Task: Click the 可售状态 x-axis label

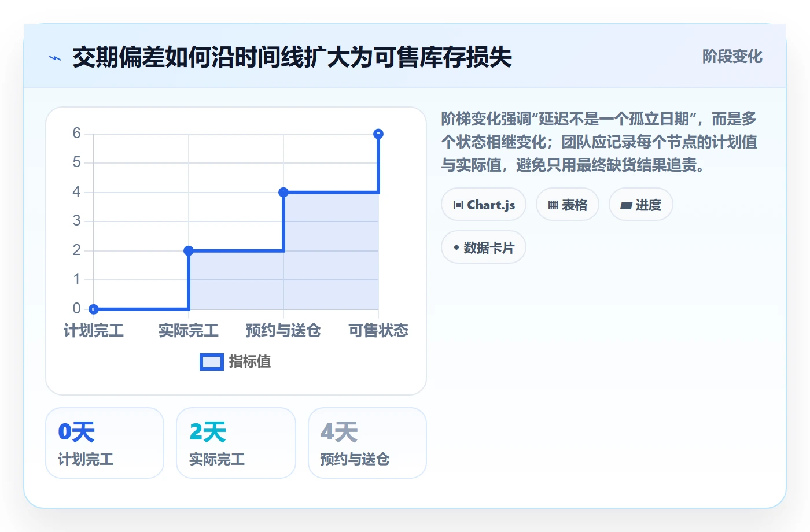Action: pyautogui.click(x=378, y=331)
